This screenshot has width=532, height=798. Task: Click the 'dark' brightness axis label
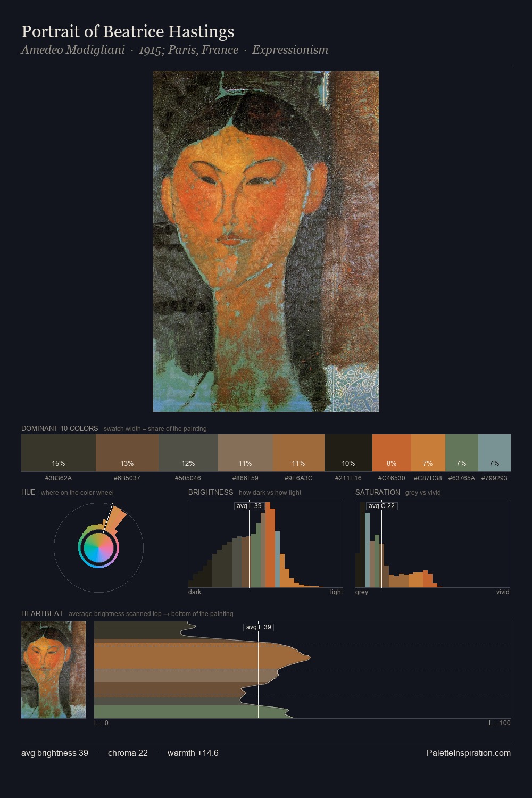pyautogui.click(x=195, y=592)
